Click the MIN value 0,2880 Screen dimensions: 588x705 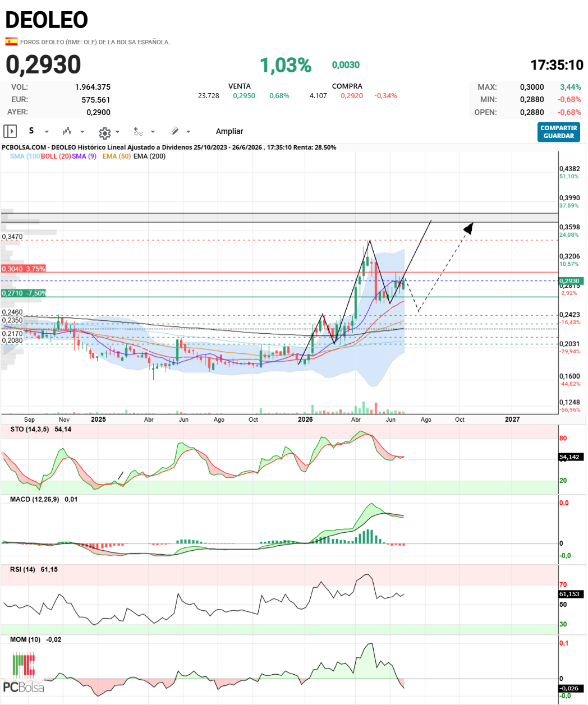point(532,99)
